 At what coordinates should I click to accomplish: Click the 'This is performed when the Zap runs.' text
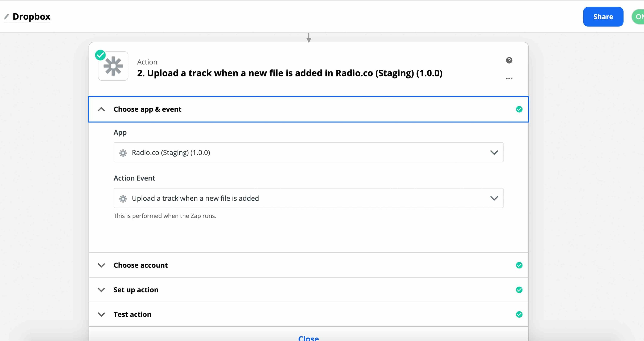click(x=165, y=216)
